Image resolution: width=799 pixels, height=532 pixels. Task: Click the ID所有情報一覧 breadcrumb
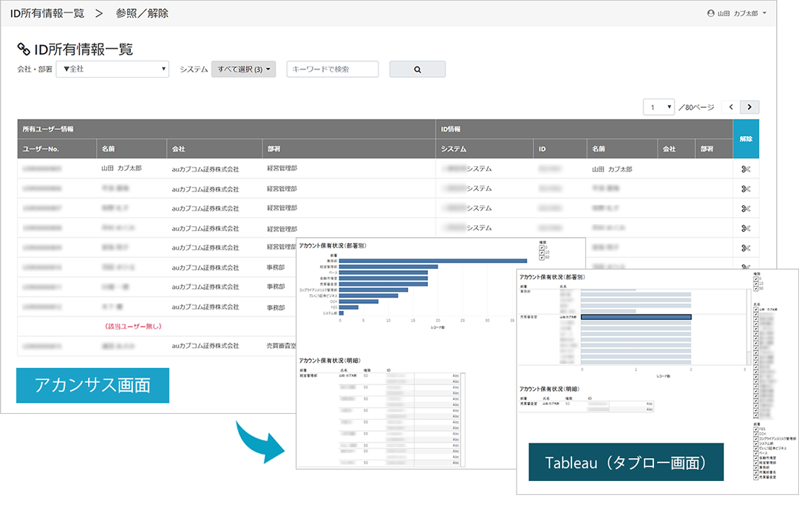point(47,13)
